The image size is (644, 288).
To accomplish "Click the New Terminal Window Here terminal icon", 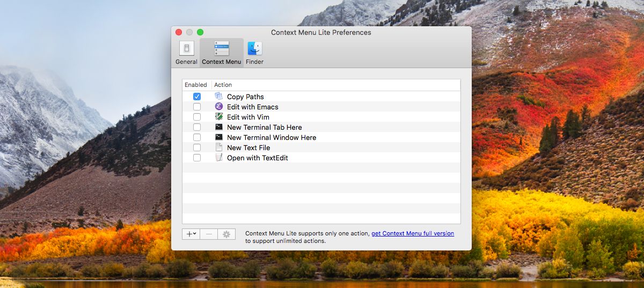I will (218, 137).
